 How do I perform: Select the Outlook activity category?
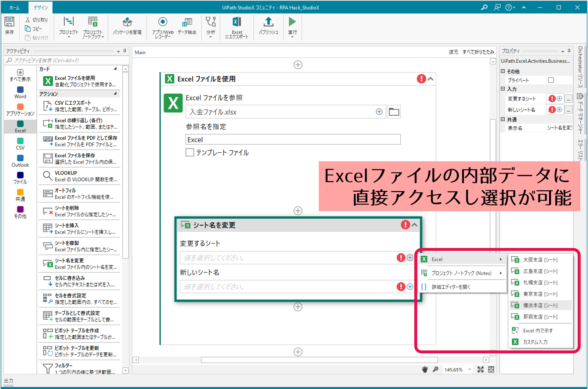tap(20, 161)
